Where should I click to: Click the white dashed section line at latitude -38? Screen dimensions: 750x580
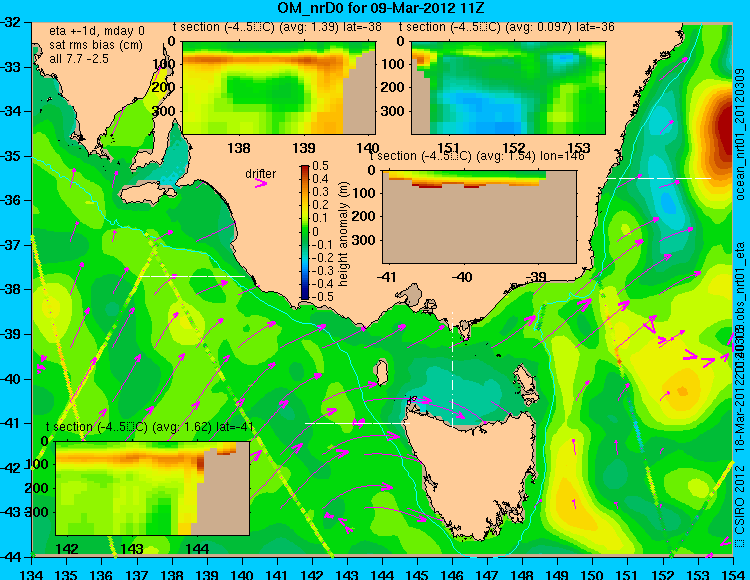[192, 276]
